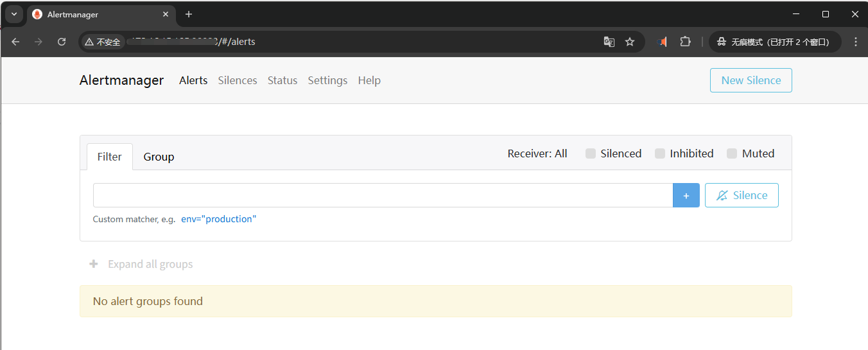
Task: Reload the page with the refresh icon
Action: 62,42
